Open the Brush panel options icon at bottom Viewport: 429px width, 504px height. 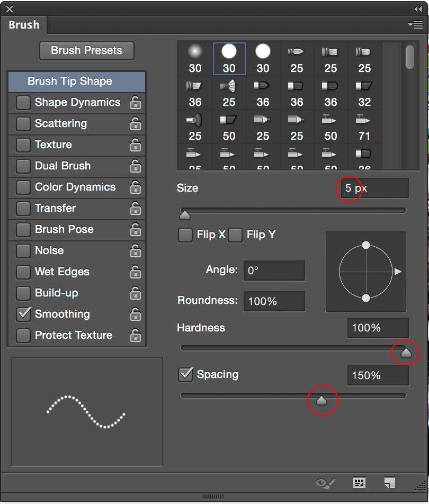tap(358, 482)
